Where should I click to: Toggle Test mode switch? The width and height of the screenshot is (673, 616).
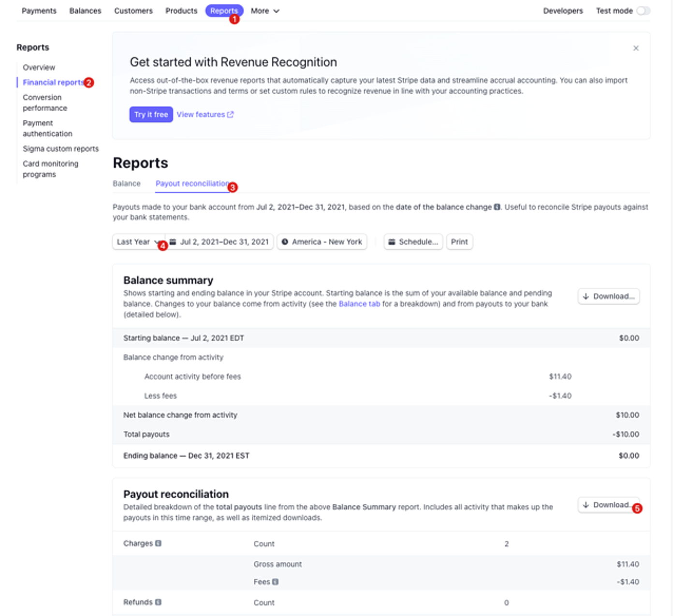click(643, 11)
